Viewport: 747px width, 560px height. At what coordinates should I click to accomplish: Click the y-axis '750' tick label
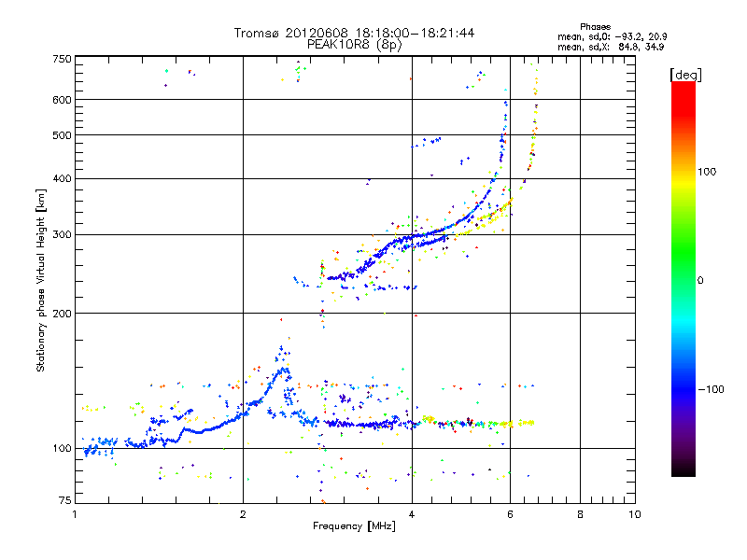coord(62,59)
